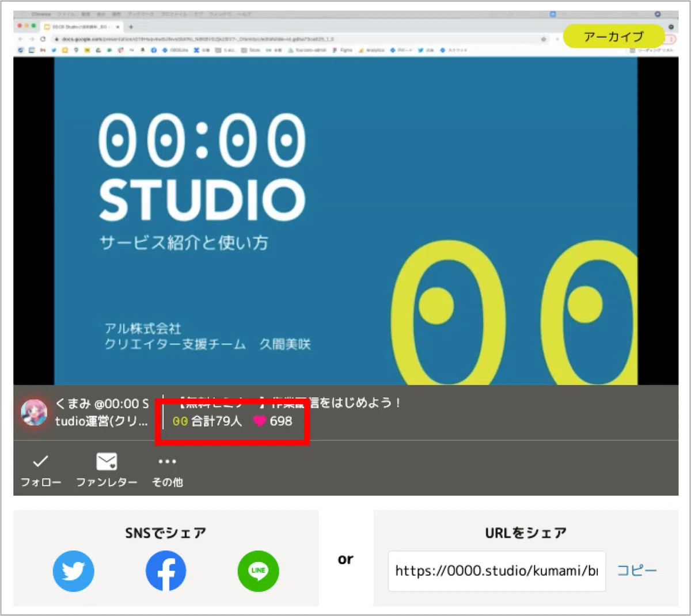Click the SNSでシェア heading
Image resolution: width=691 pixels, height=616 pixels.
166,533
